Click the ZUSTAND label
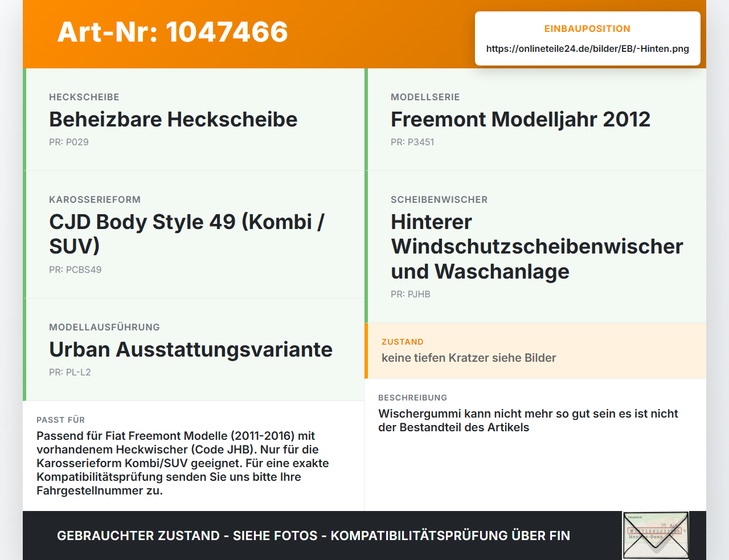The image size is (729, 560). 403,342
